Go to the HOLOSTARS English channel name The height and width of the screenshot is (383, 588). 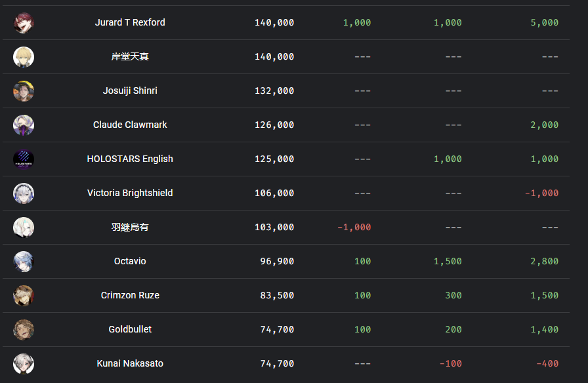click(x=130, y=159)
